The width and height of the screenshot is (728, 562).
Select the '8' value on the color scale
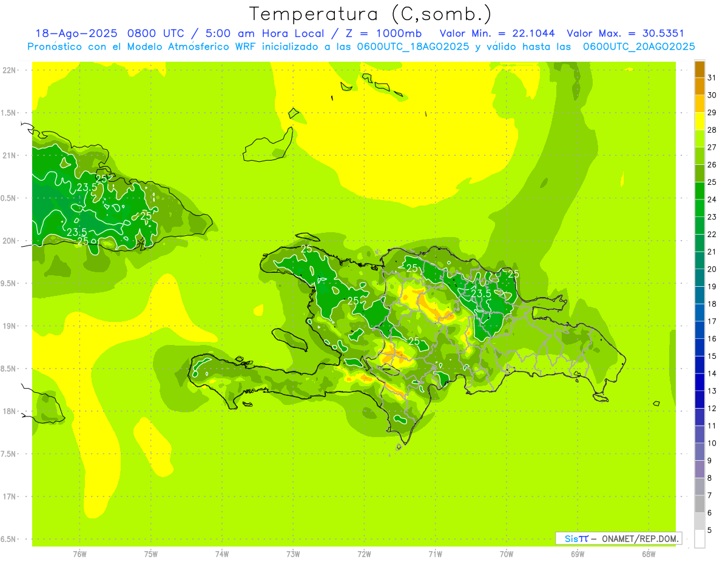[710, 478]
